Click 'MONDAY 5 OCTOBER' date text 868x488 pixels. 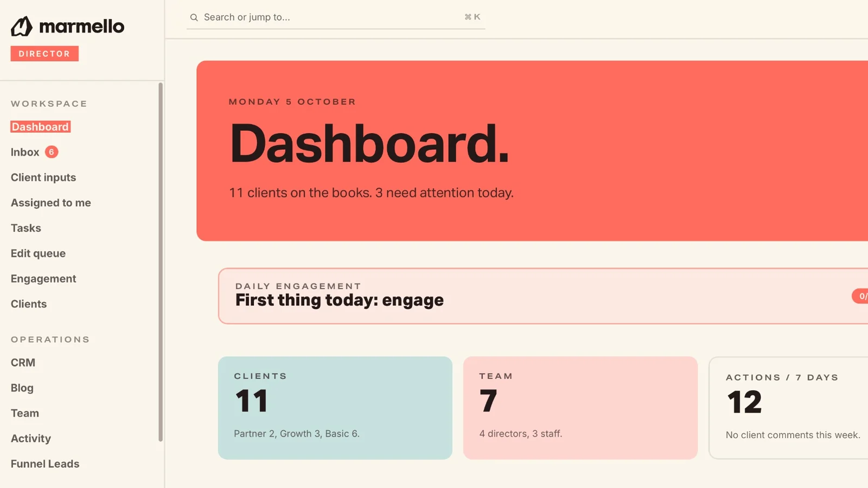[292, 102]
